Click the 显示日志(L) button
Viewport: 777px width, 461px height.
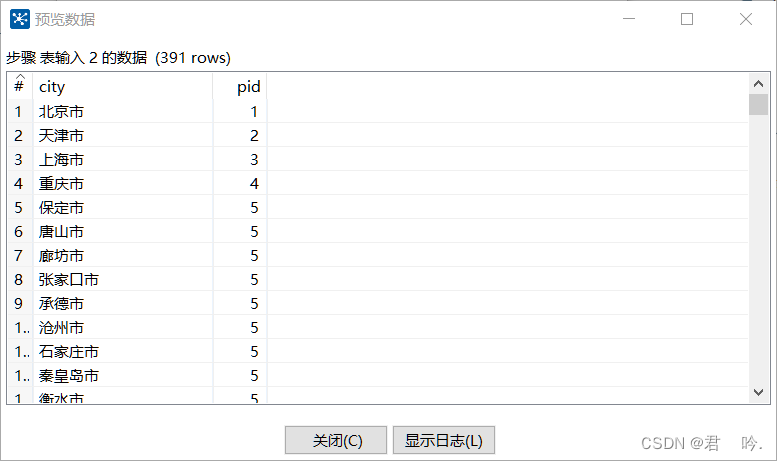pos(444,440)
